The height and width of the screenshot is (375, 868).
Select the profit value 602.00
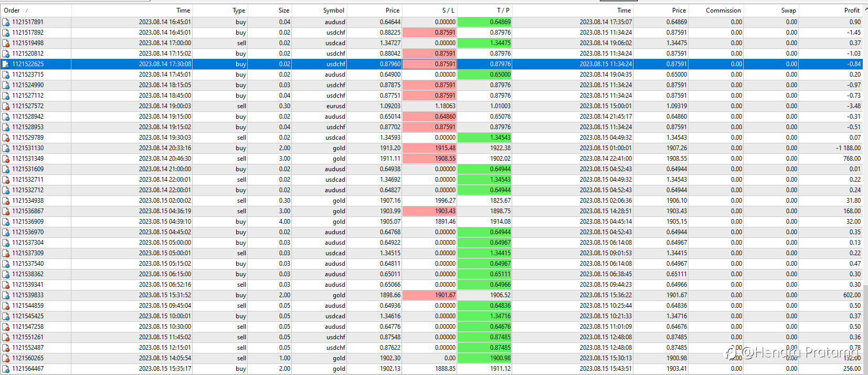pyautogui.click(x=852, y=295)
